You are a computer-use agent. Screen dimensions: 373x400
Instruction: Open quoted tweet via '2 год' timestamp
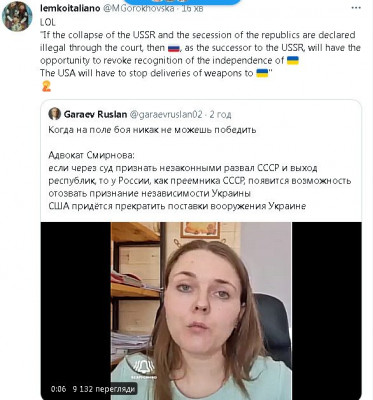(220, 114)
